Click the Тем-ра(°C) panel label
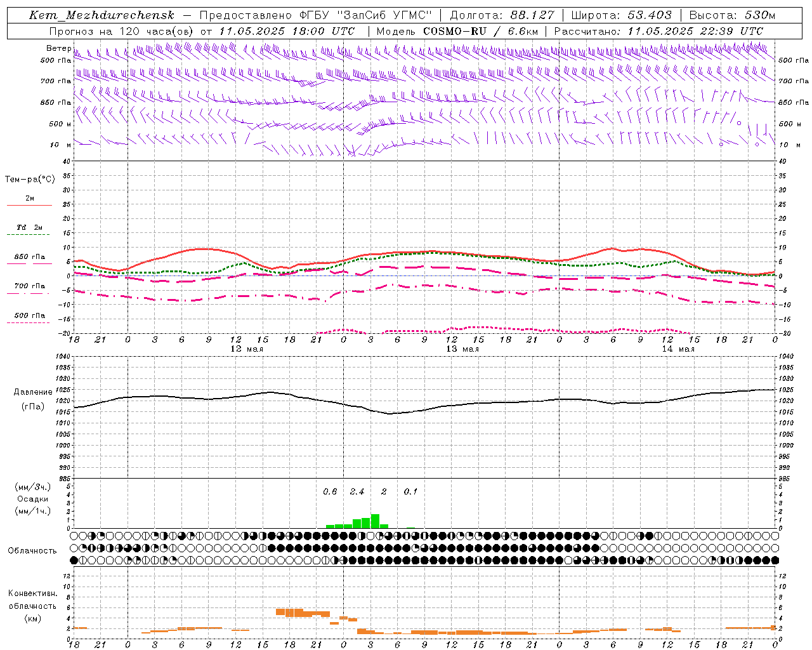The height and width of the screenshot is (650, 812). [30, 180]
